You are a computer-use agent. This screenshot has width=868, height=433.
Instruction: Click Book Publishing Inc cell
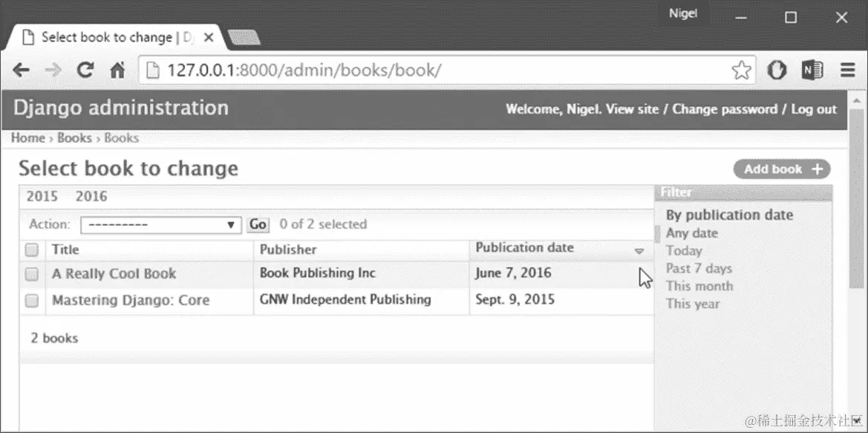click(317, 273)
